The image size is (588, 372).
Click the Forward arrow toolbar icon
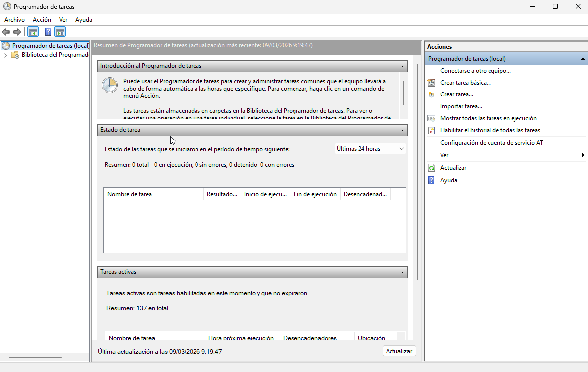17,32
